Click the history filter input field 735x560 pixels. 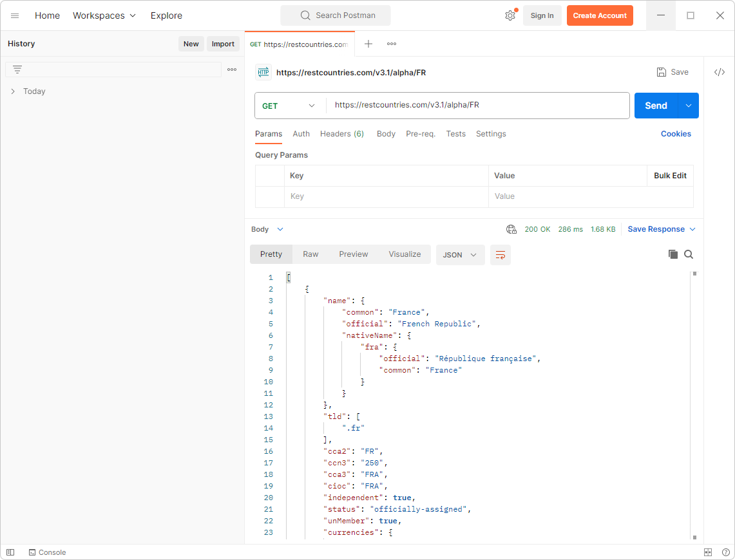click(113, 70)
